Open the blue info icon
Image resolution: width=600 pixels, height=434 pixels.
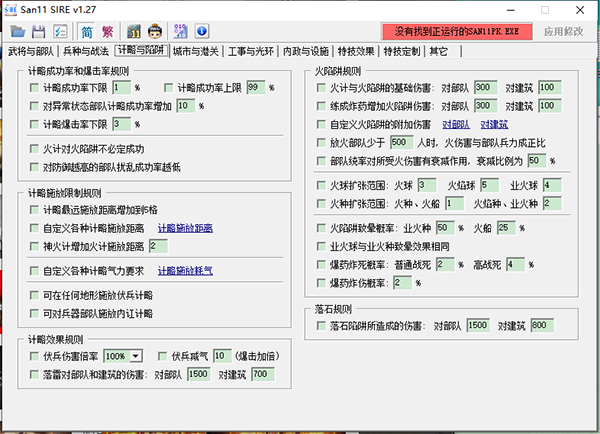click(201, 32)
